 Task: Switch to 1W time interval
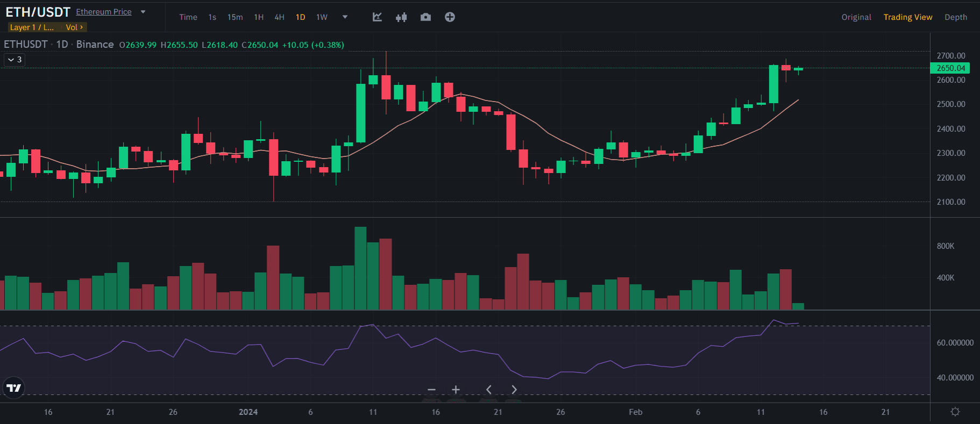pos(322,17)
